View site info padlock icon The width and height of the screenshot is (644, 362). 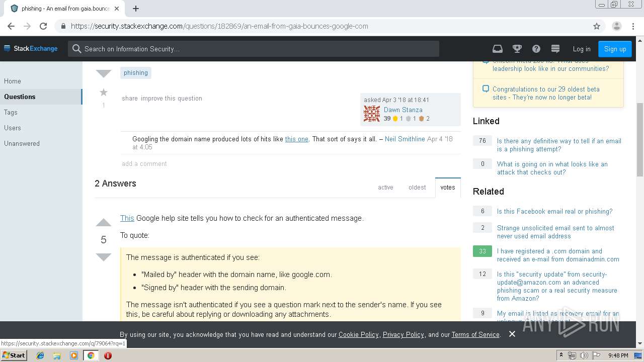[x=63, y=26]
